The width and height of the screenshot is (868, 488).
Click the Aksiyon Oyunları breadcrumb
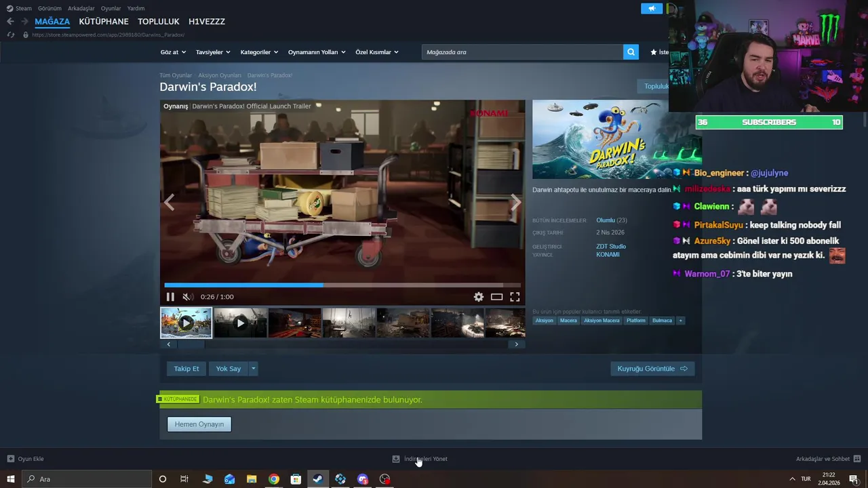220,75
